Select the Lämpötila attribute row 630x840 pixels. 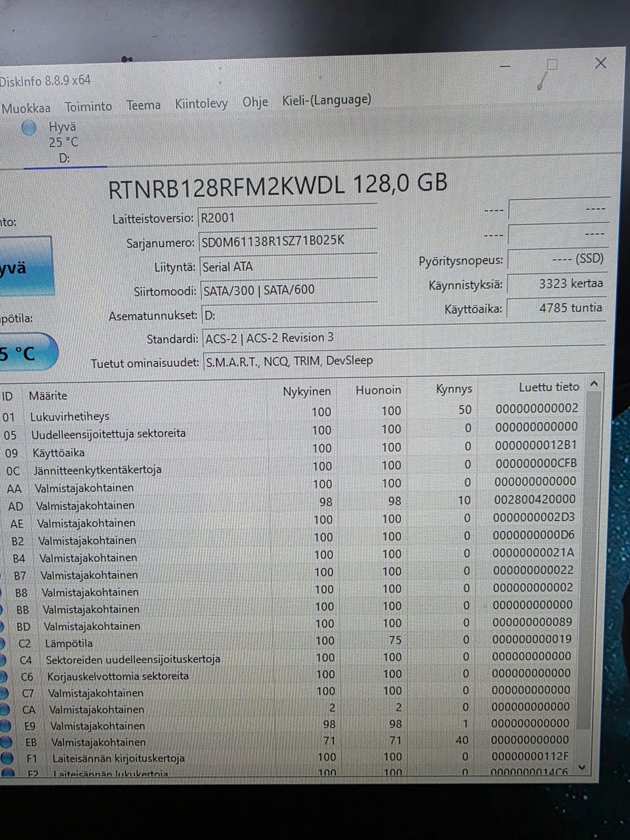(289, 641)
